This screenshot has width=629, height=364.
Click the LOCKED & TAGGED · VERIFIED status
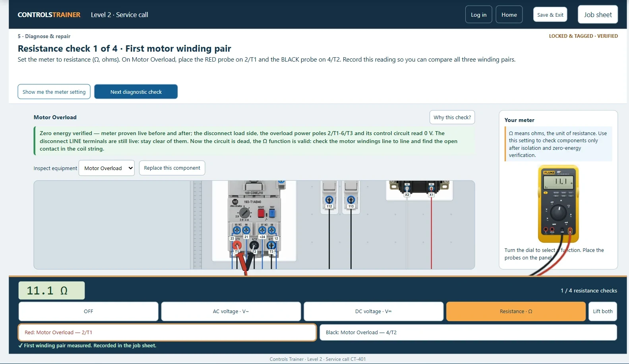(583, 36)
